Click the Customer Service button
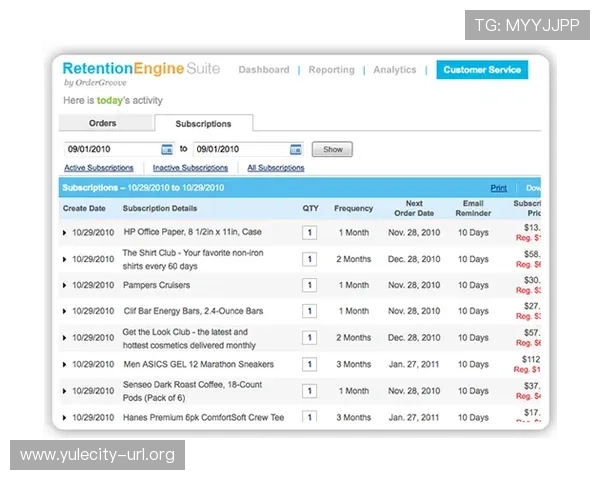The image size is (600, 480). [482, 70]
